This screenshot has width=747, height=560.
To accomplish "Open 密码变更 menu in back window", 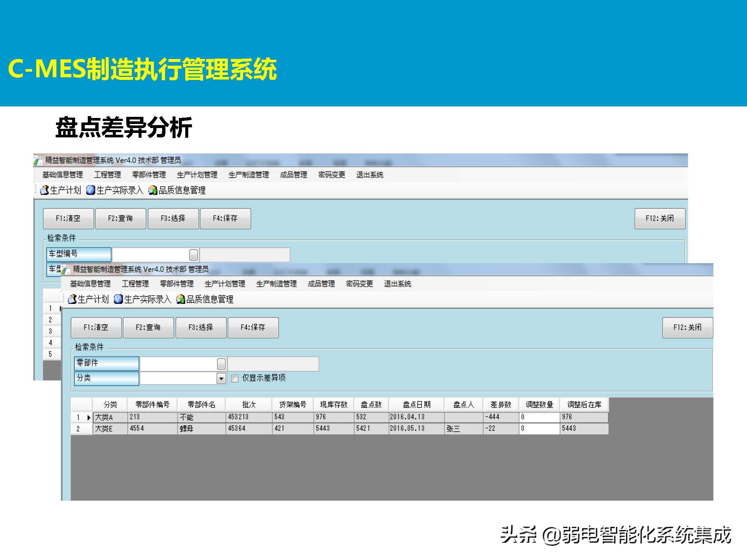I will point(332,175).
